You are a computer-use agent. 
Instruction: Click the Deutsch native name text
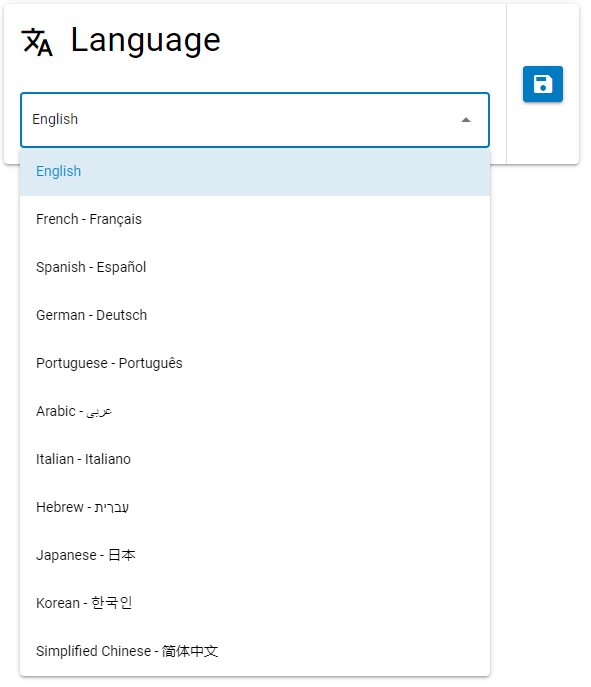(x=121, y=315)
